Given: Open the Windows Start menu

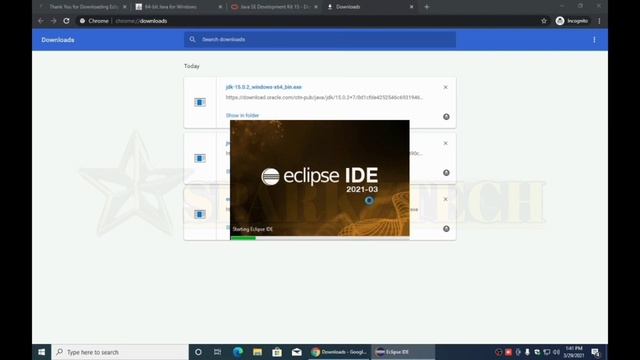Looking at the screenshot, I should click(x=42, y=352).
